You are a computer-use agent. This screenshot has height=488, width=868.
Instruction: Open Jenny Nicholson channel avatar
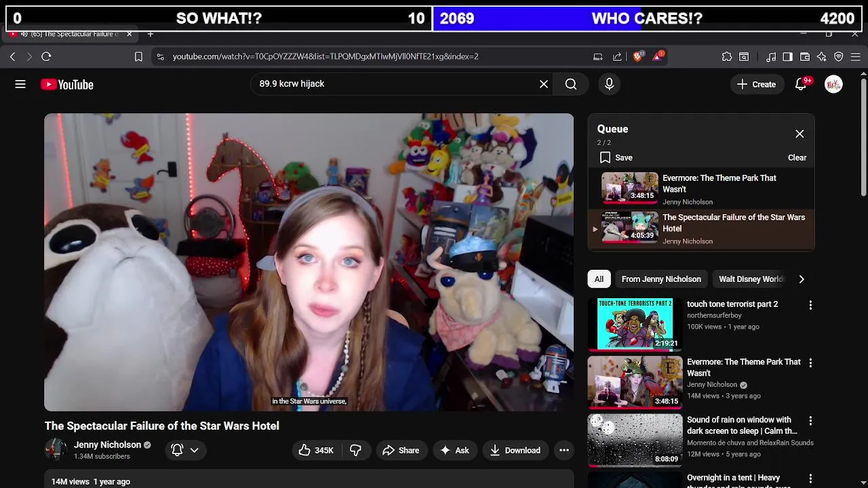(56, 450)
